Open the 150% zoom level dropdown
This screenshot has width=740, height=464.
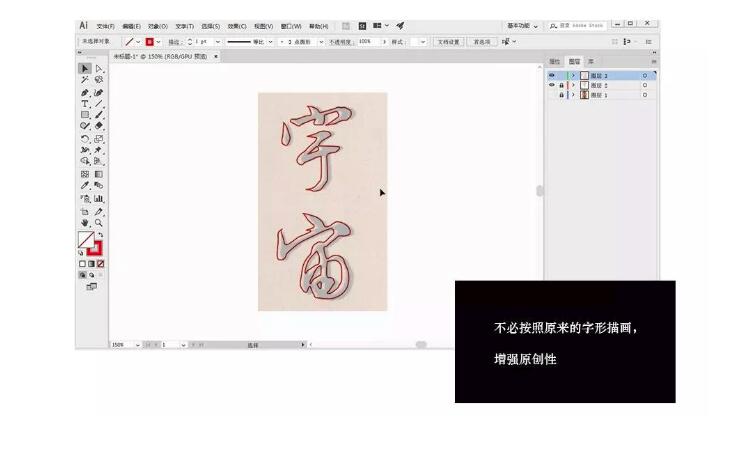tap(137, 345)
